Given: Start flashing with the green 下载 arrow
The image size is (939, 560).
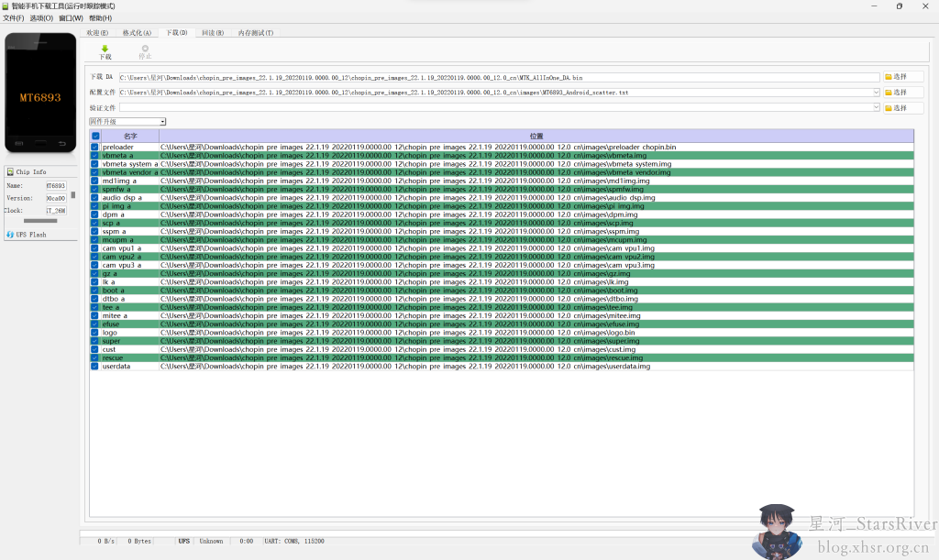Looking at the screenshot, I should coord(105,51).
